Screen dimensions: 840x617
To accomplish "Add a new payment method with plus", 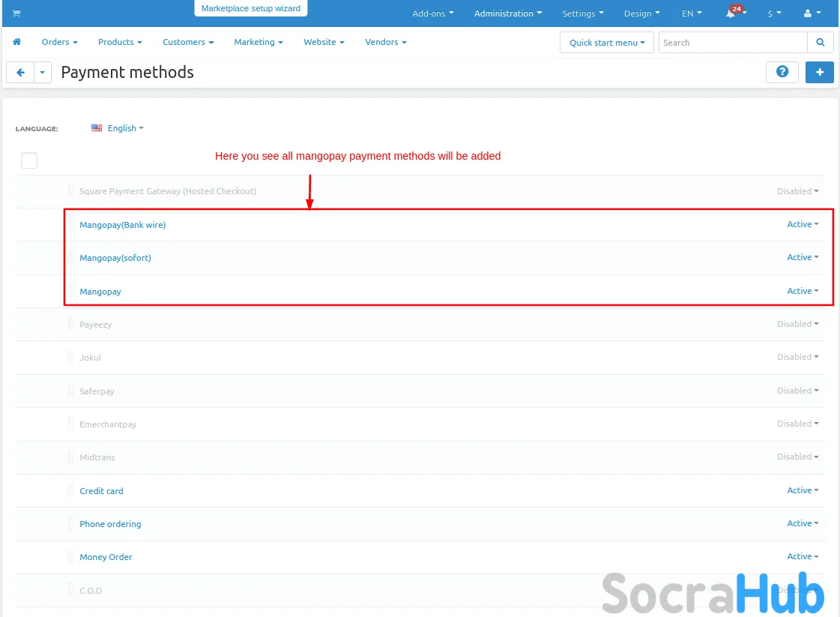I will (820, 72).
